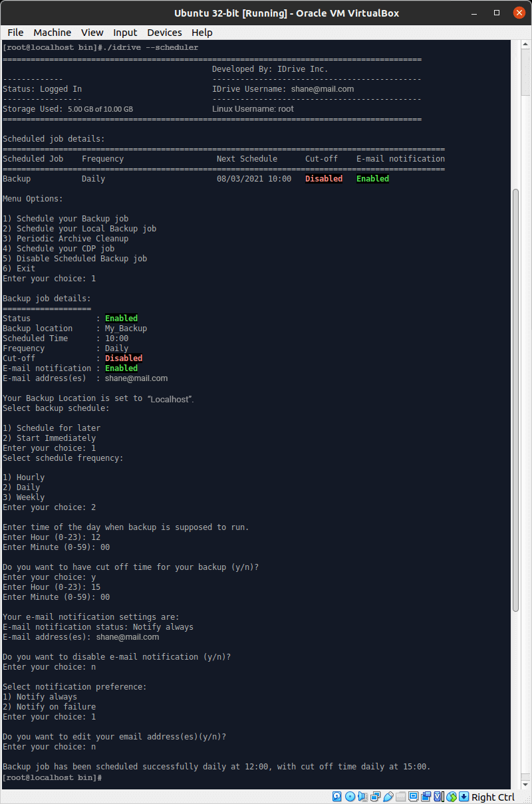Open the Machine menu
Viewport: 532px width, 804px height.
tap(53, 33)
